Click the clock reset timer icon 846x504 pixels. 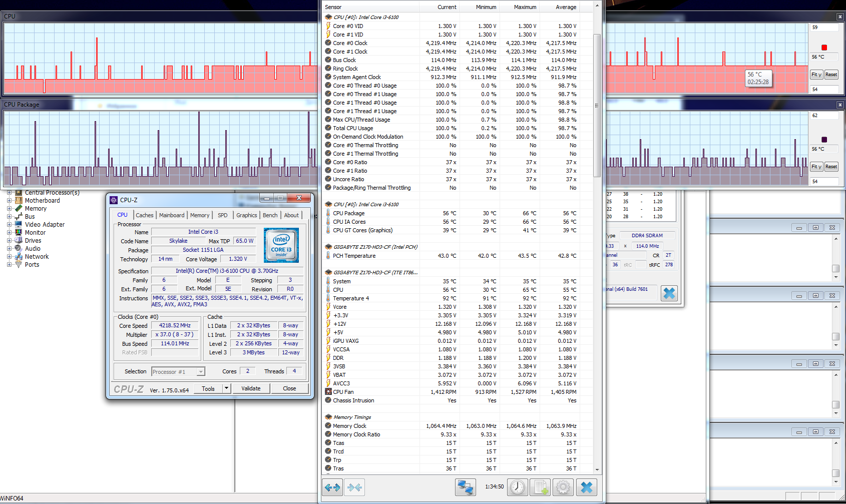click(x=518, y=487)
